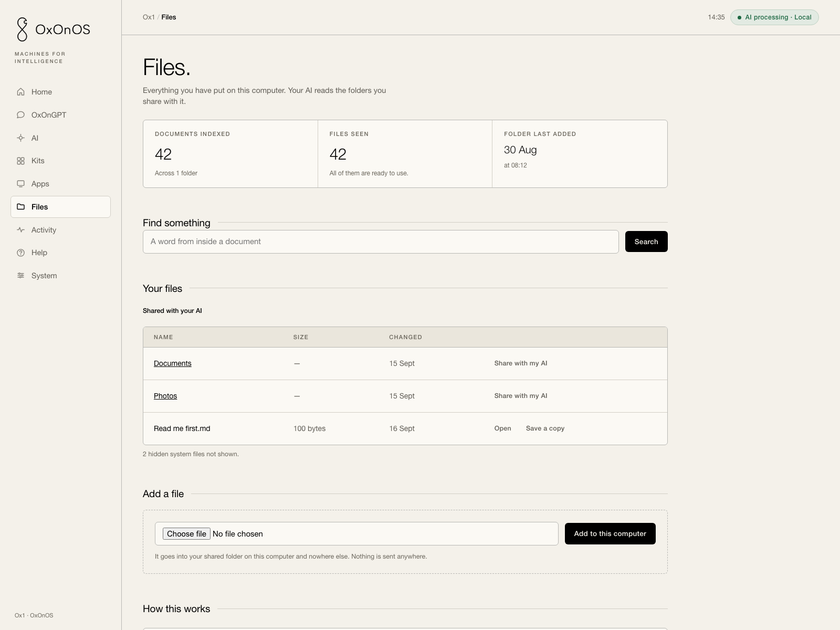Open the Photos folder link

click(x=165, y=396)
